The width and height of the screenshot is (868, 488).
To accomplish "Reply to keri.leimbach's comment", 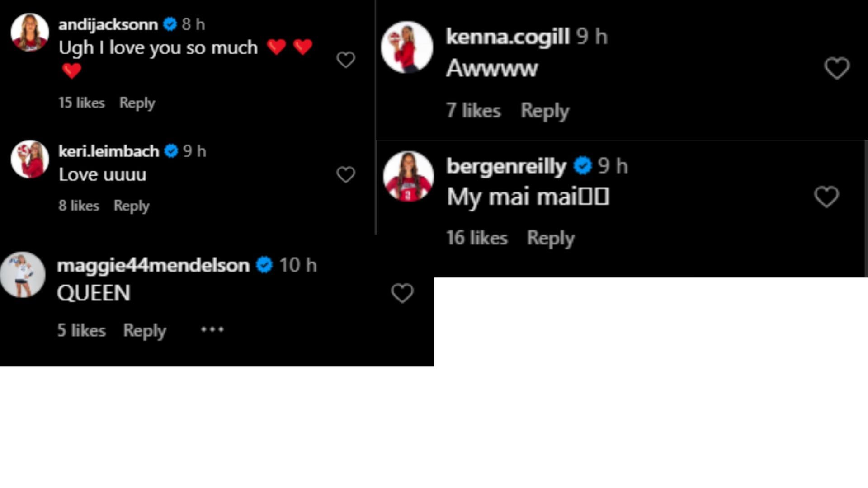I will click(131, 206).
